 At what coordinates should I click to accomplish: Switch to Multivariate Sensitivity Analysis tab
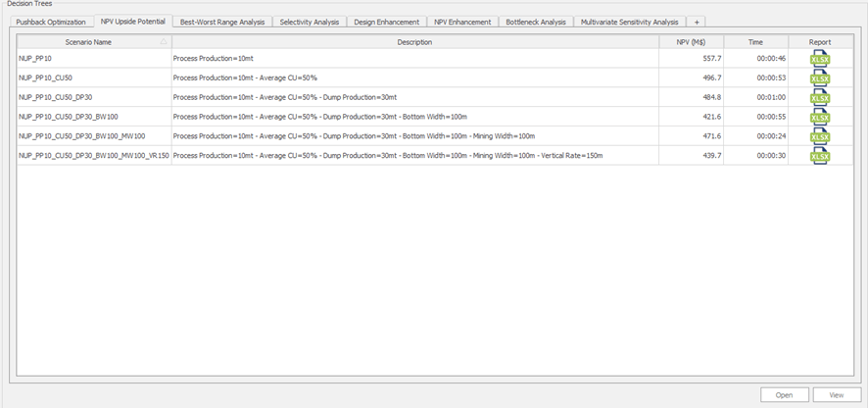(x=629, y=22)
